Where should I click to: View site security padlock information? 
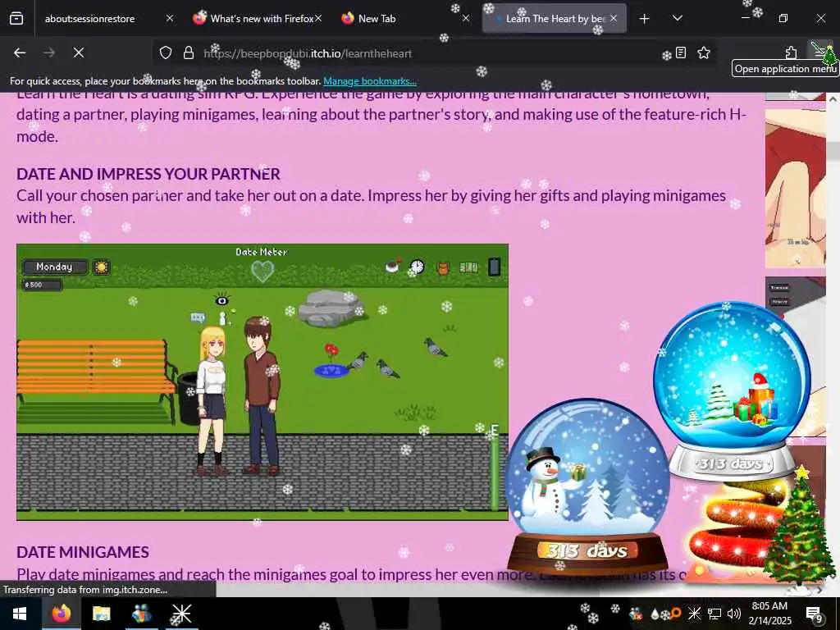pos(188,53)
